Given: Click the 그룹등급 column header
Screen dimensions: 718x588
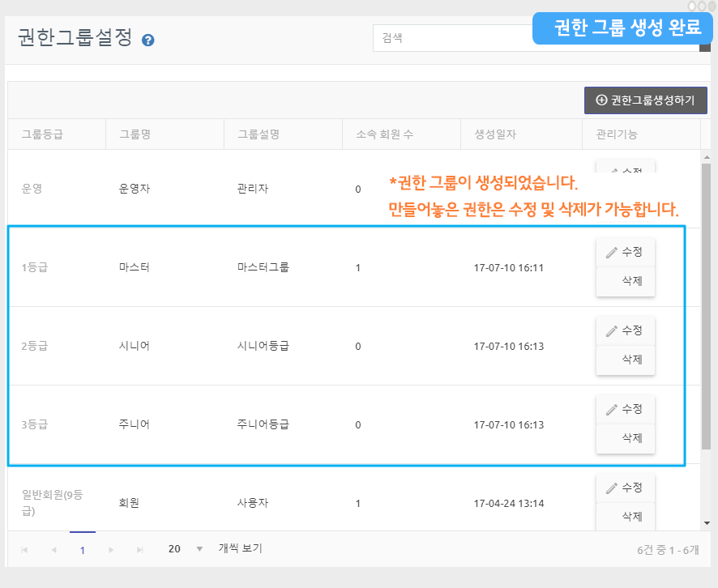Looking at the screenshot, I should point(42,134).
